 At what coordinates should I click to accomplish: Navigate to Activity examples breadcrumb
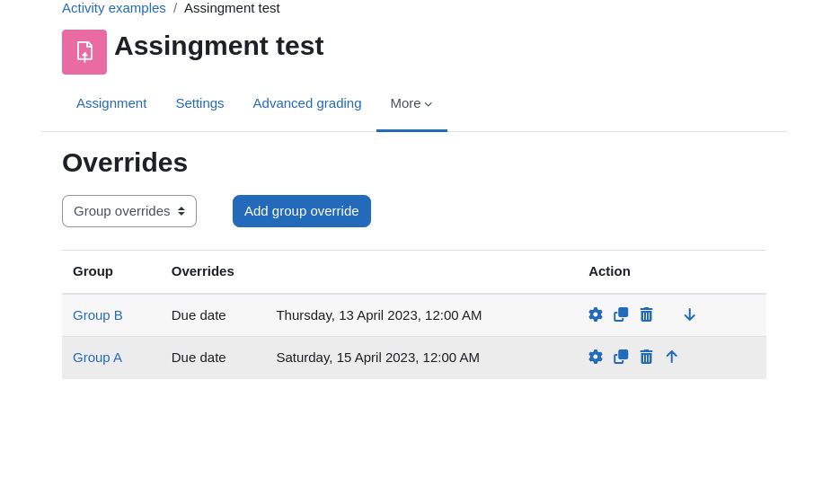[114, 8]
